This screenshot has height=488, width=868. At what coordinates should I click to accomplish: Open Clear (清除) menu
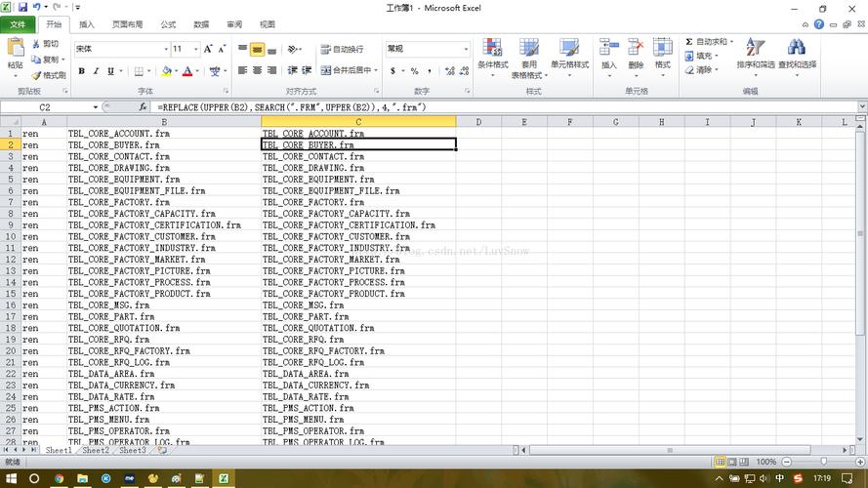701,69
